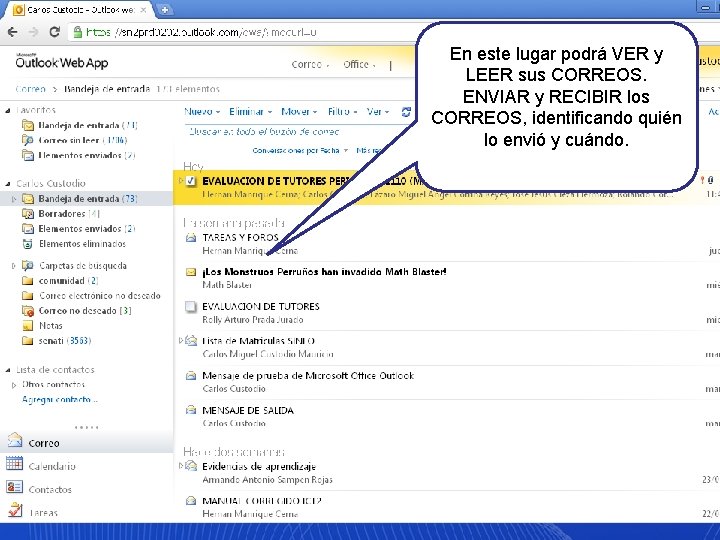Open TAREAS Y FOROS email
Screen dimensions: 720x540
point(445,244)
